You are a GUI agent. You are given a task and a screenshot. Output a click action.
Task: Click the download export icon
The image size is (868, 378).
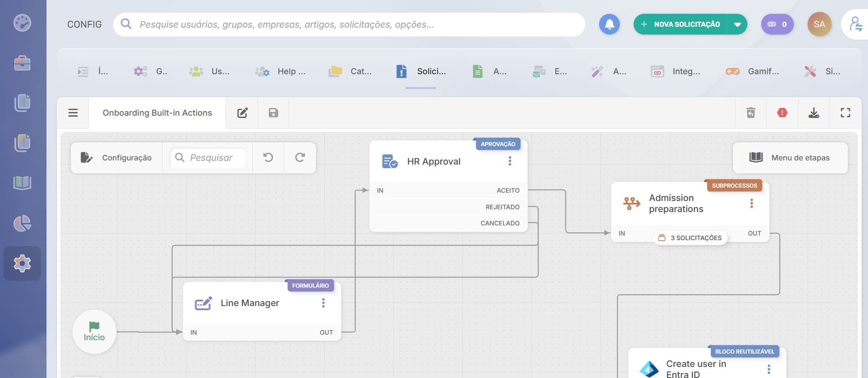tap(814, 112)
